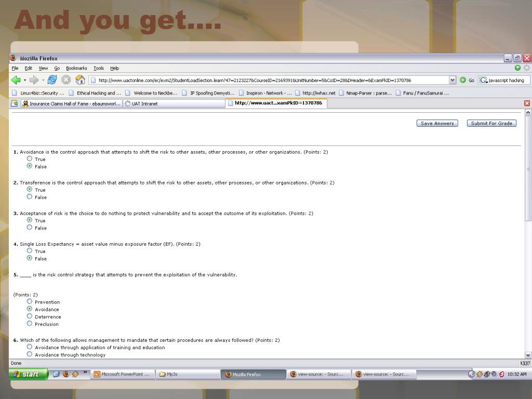This screenshot has width=532, height=399.
Task: Click the new tab icon left of tabs
Action: [x=14, y=103]
